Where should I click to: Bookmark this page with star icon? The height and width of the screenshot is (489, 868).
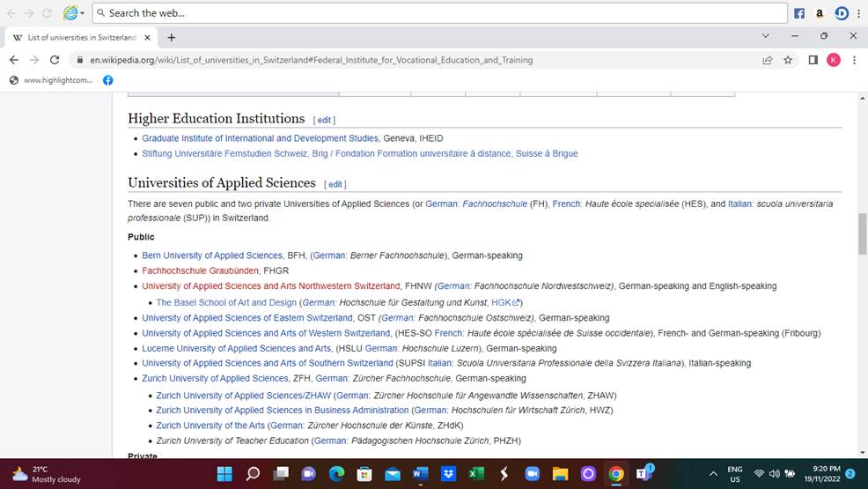[788, 60]
